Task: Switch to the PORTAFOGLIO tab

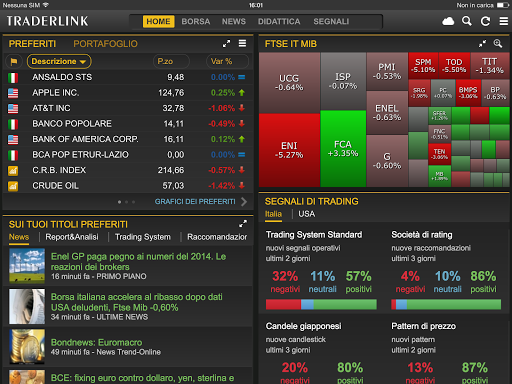Action: 105,44
